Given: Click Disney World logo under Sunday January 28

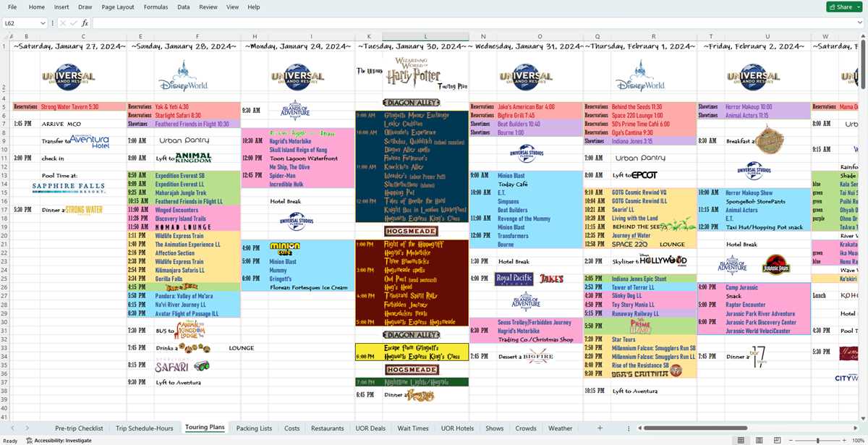Looking at the screenshot, I should tap(183, 75).
